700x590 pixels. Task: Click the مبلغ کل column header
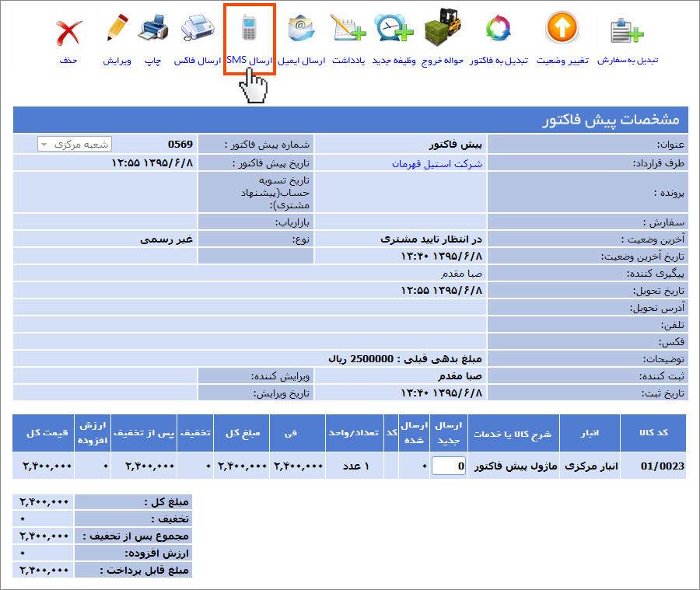[243, 433]
